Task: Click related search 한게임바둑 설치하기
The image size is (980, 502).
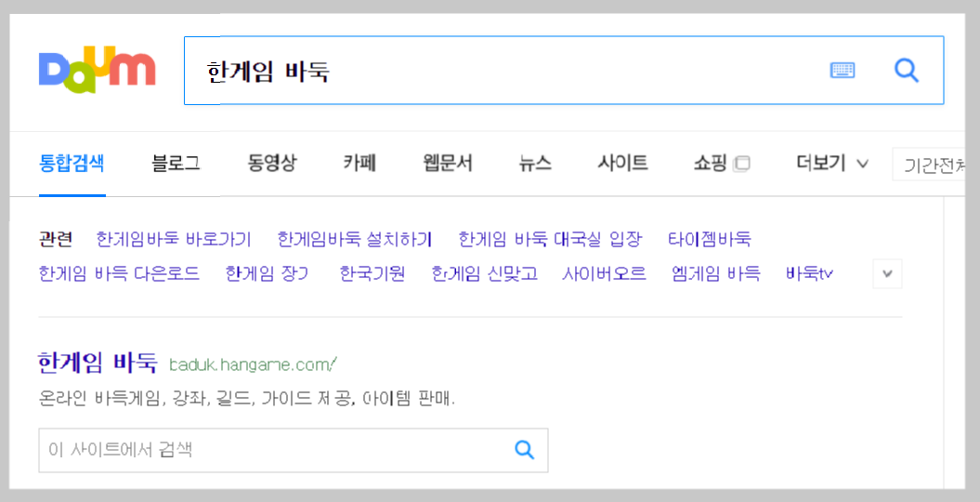Action: pos(354,239)
